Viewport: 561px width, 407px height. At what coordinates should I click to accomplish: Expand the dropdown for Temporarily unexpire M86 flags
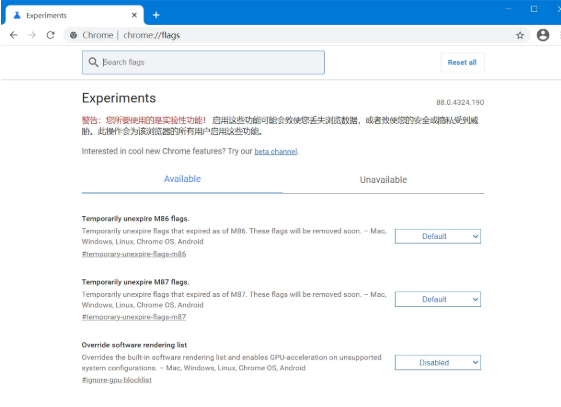(x=438, y=236)
